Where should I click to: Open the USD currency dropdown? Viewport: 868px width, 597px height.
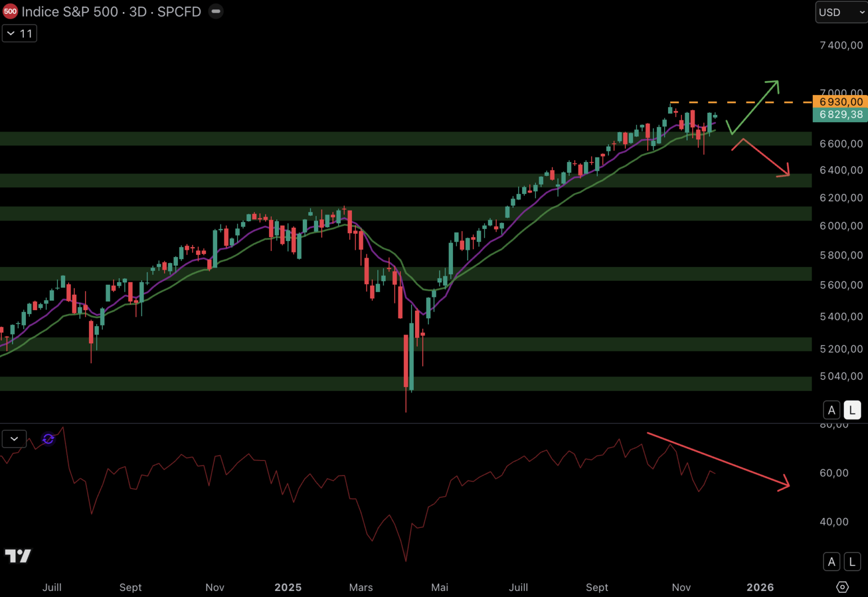(841, 12)
